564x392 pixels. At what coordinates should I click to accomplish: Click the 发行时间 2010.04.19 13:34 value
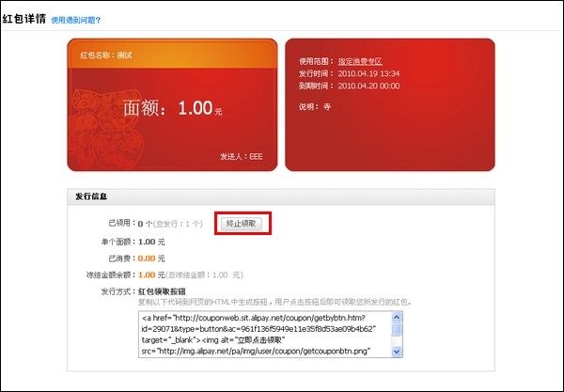[368, 73]
